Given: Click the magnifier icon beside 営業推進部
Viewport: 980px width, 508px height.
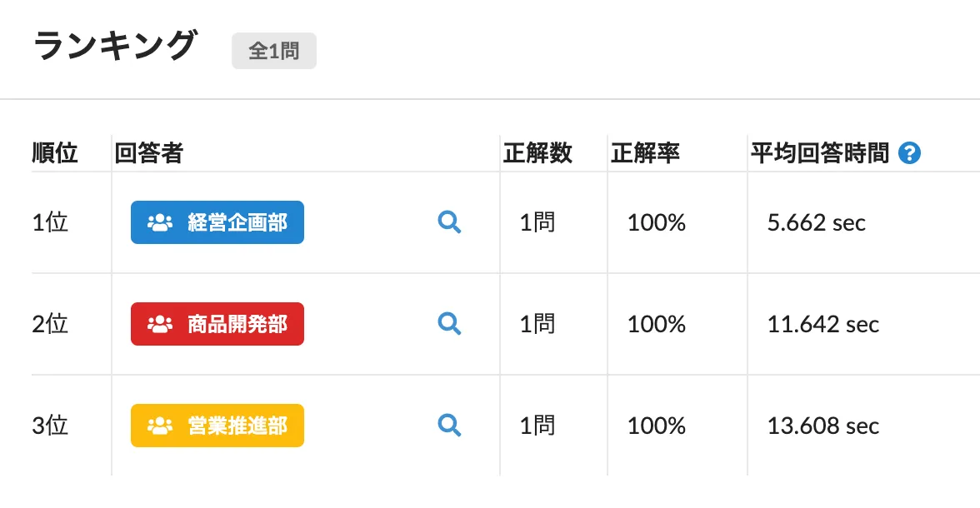Looking at the screenshot, I should [450, 426].
